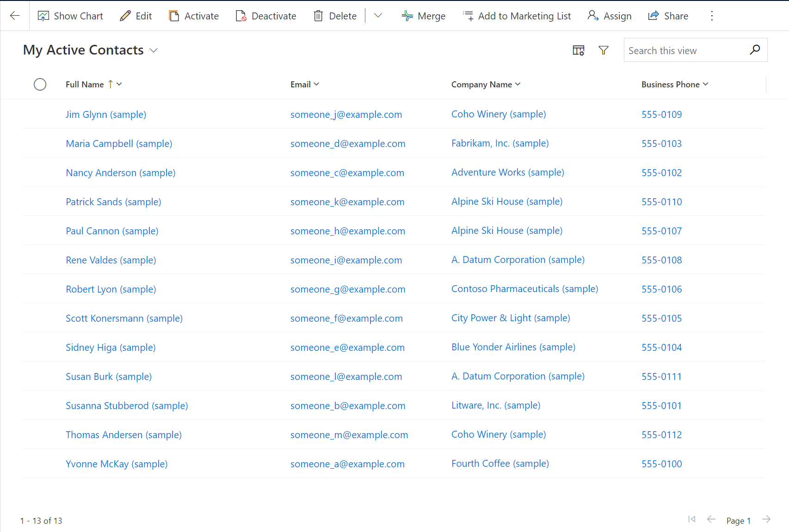Click email someone_k@example.com
The height and width of the screenshot is (532, 789).
pyautogui.click(x=347, y=202)
